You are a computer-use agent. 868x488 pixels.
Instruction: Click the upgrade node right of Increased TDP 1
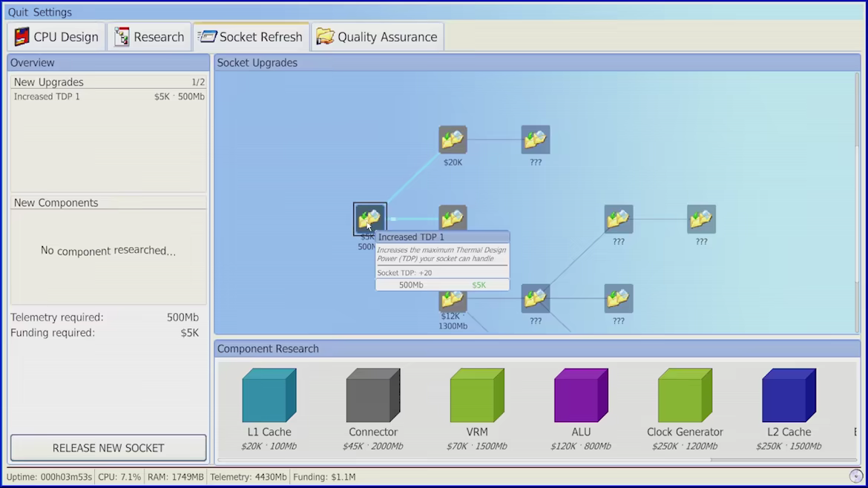pyautogui.click(x=453, y=217)
